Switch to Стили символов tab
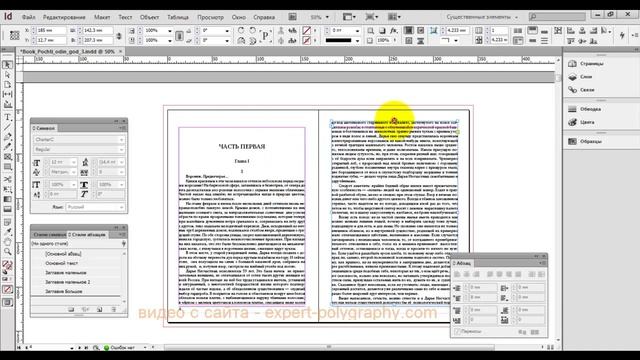Viewport: 640px width, 360px height. [x=49, y=235]
